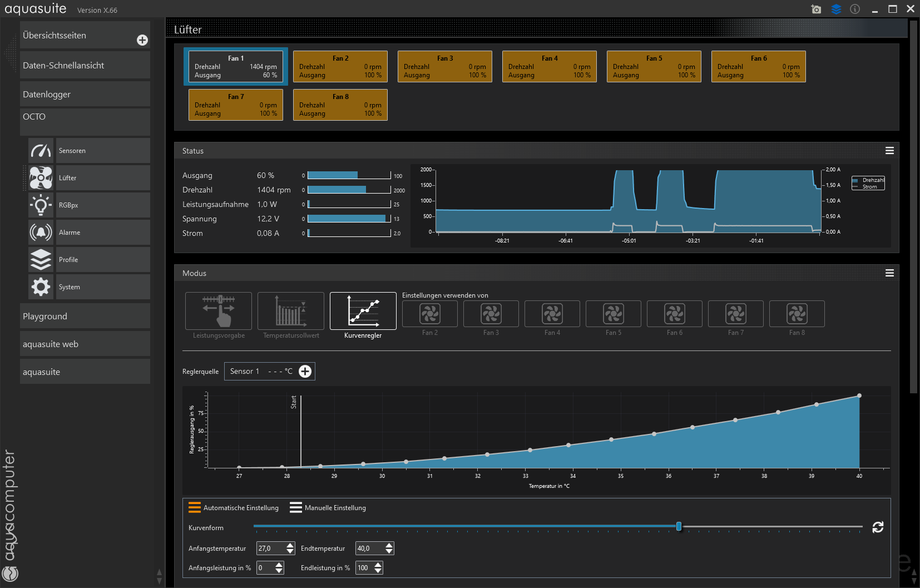The height and width of the screenshot is (588, 920).
Task: Open the Profile layers icon
Action: pyautogui.click(x=41, y=260)
